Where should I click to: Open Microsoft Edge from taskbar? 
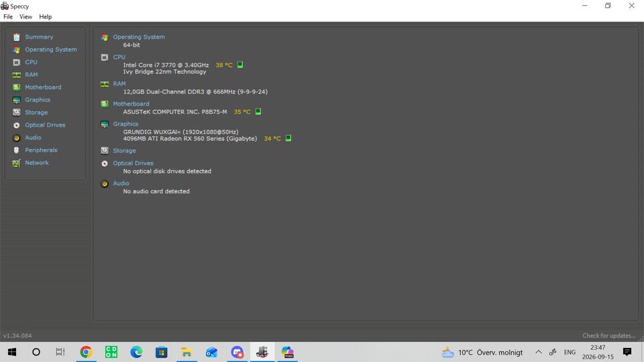tap(136, 352)
